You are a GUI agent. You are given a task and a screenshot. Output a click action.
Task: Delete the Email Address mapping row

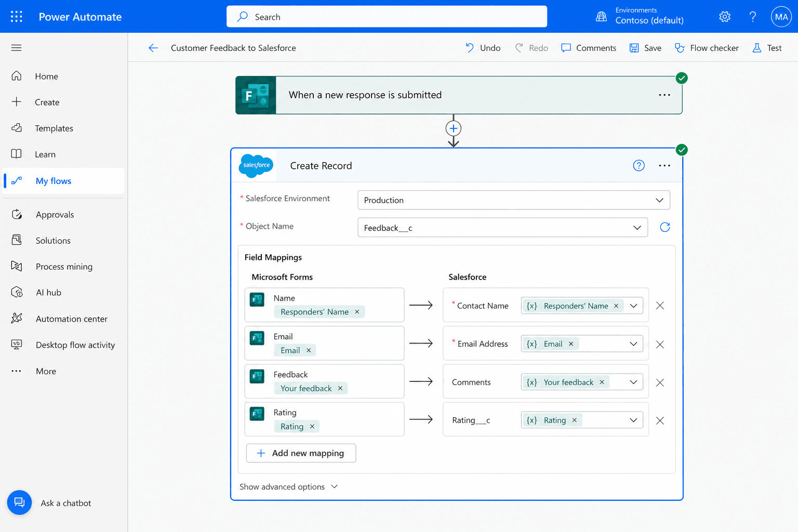tap(660, 344)
